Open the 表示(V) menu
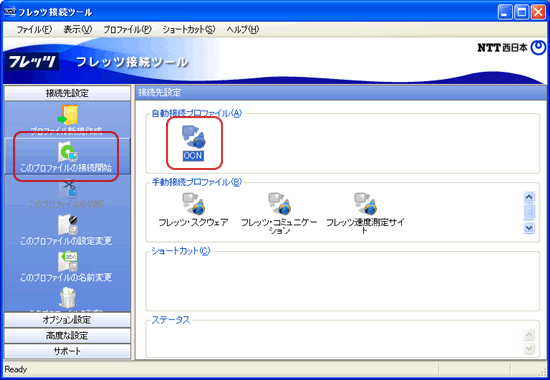The image size is (550, 380). pos(78,29)
